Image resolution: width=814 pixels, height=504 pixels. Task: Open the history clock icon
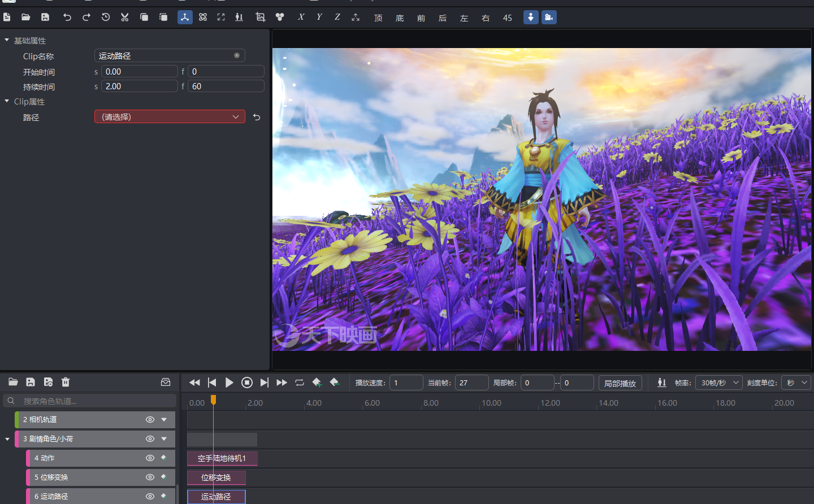pyautogui.click(x=106, y=18)
